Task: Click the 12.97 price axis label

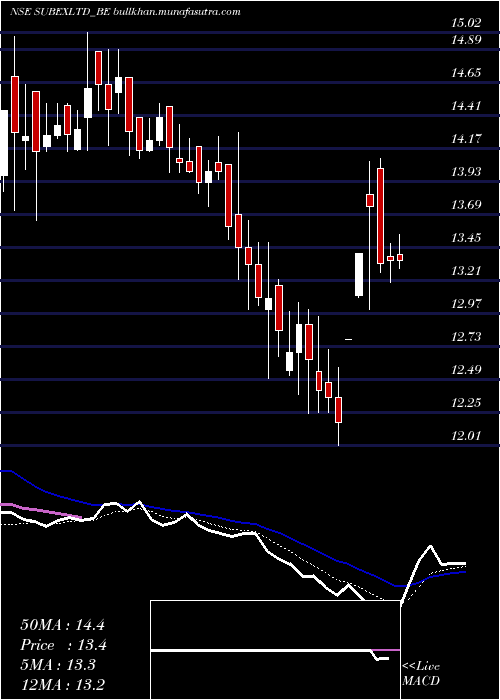Action: pyautogui.click(x=467, y=304)
